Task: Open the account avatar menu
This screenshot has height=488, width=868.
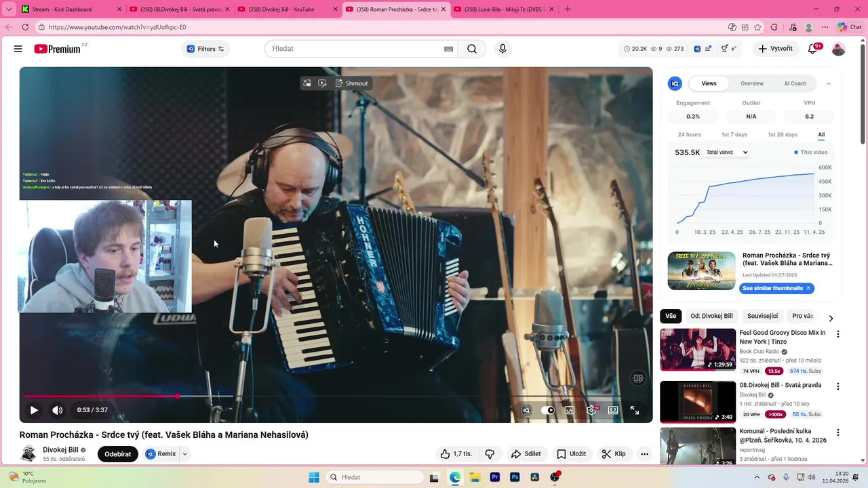Action: [x=839, y=49]
